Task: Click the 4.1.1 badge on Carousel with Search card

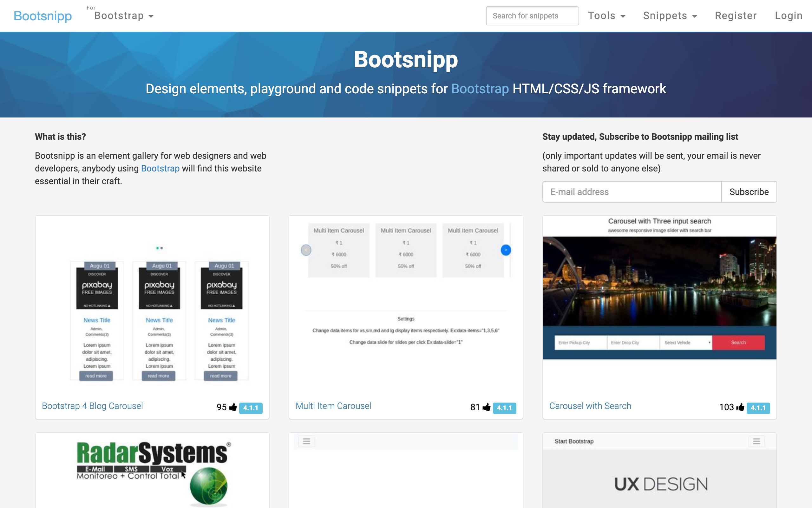Action: 758,408
